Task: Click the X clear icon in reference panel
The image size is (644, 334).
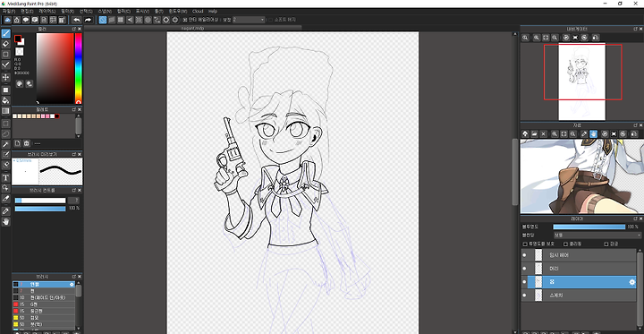Action: pyautogui.click(x=544, y=134)
